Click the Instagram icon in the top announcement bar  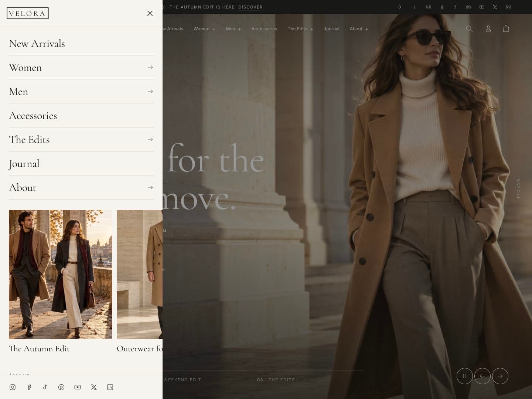(429, 7)
